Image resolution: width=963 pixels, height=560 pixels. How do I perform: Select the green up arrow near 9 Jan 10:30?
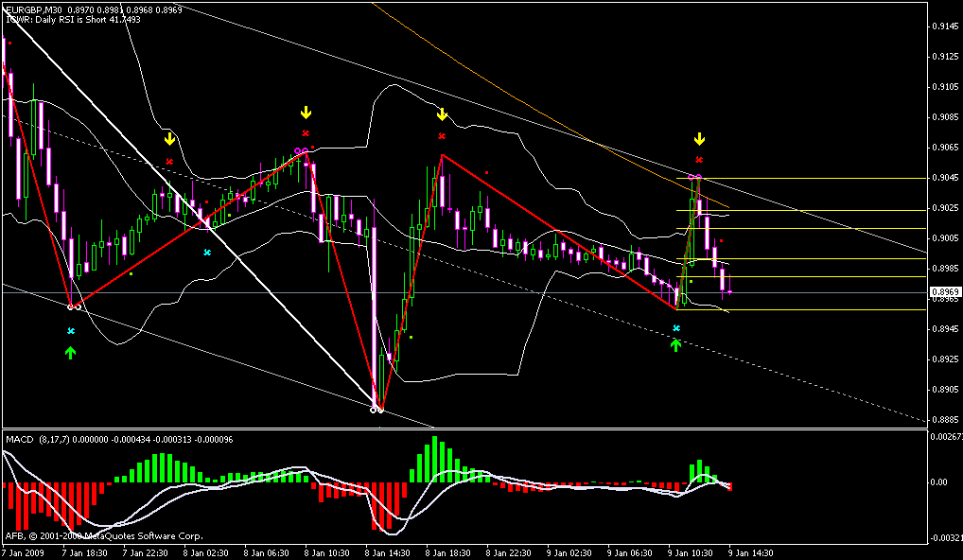675,345
